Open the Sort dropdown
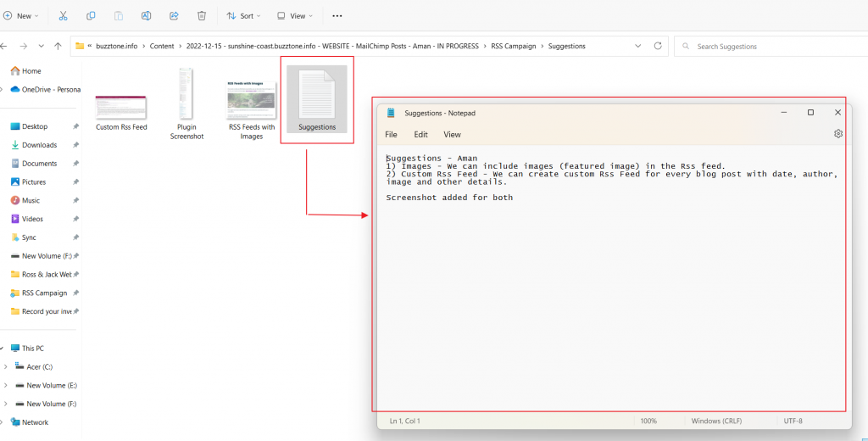The height and width of the screenshot is (441, 868). (242, 15)
